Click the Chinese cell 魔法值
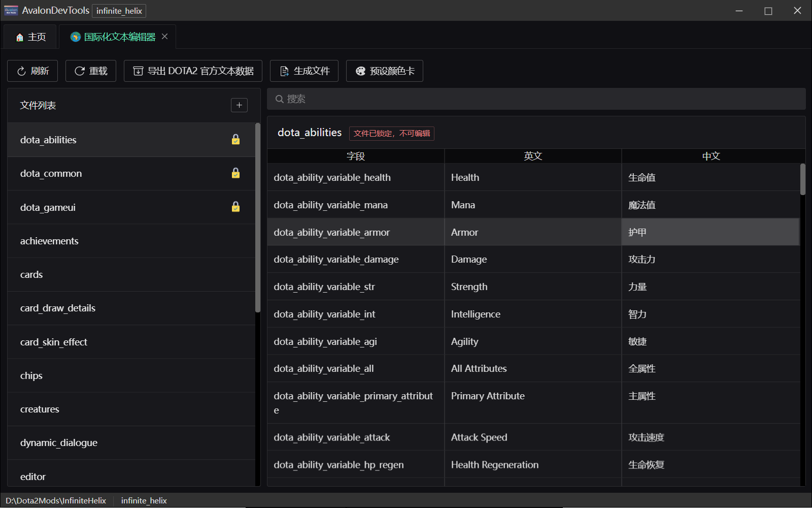 (710, 205)
